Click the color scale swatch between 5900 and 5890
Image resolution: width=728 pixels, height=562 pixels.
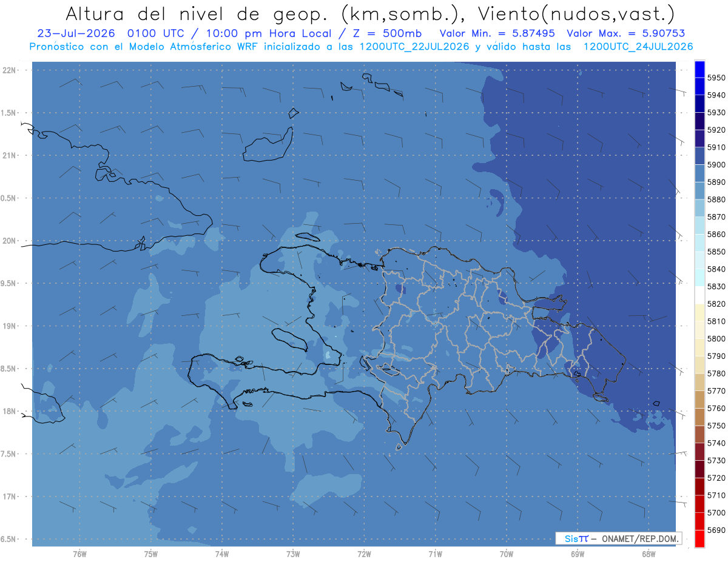(699, 173)
